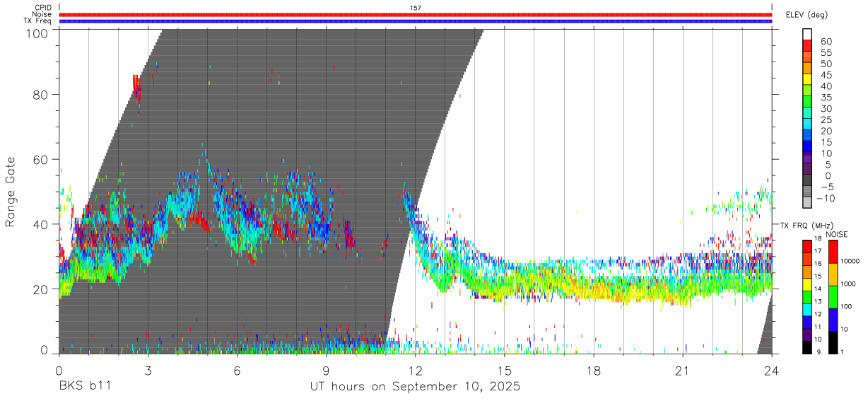Click the red Noise strip at the top
This screenshot has height=401, width=868.
point(416,14)
